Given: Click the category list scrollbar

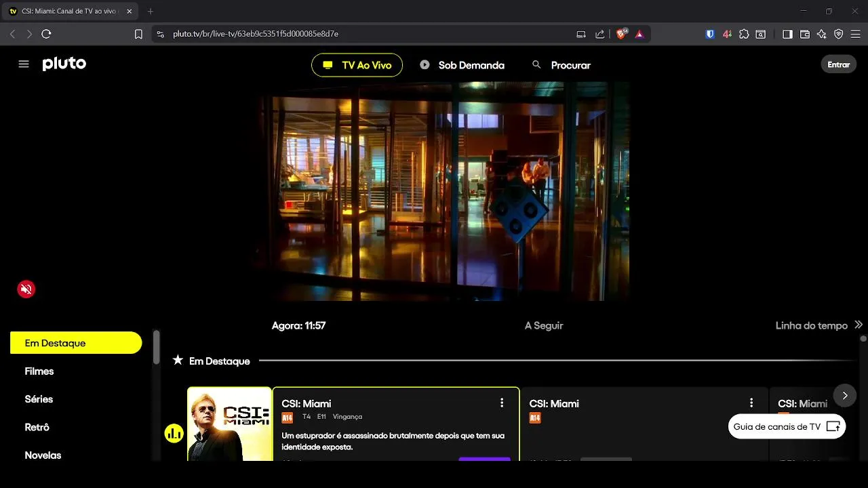Looking at the screenshot, I should [157, 347].
